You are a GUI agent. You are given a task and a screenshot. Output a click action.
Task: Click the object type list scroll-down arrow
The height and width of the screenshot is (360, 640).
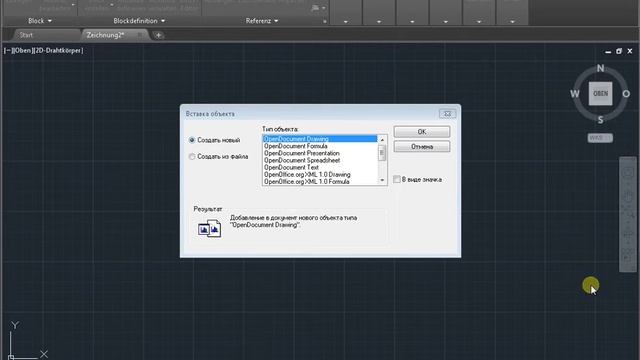coord(382,180)
